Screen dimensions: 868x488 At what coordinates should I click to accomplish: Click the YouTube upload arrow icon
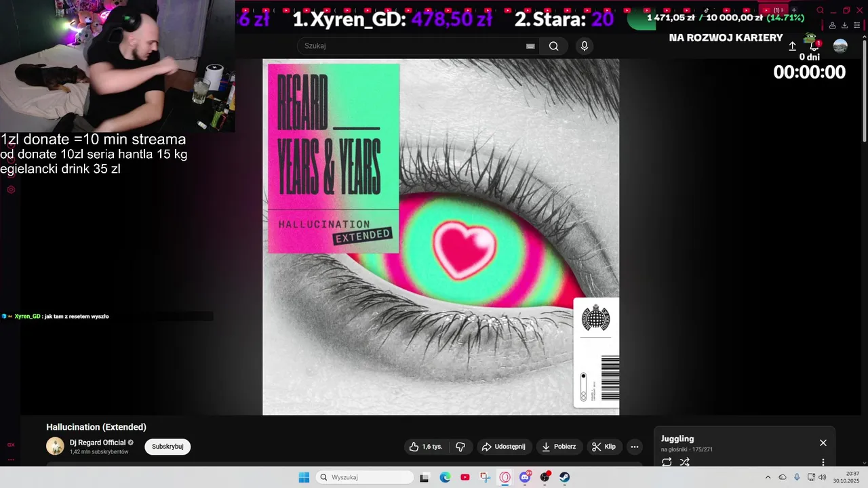792,46
